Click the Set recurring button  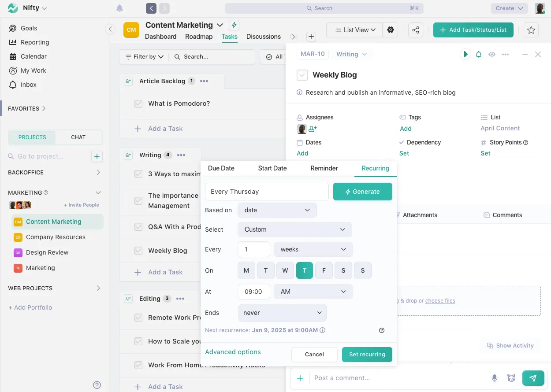[x=367, y=355]
